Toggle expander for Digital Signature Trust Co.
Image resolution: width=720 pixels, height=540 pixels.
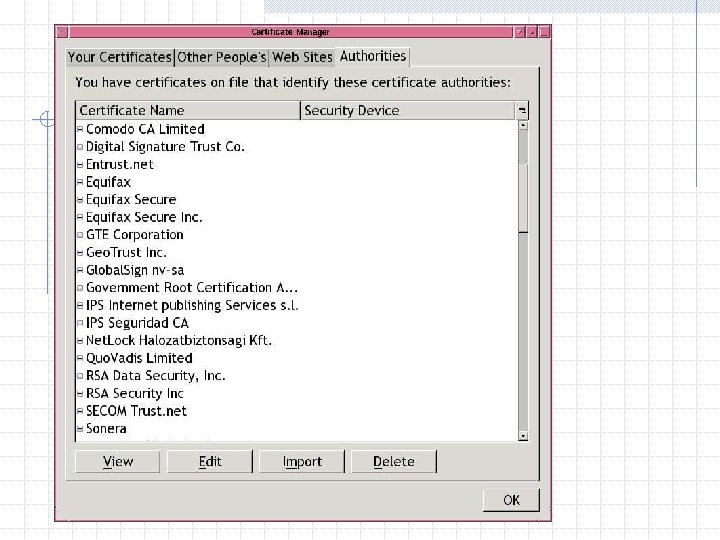click(x=80, y=147)
